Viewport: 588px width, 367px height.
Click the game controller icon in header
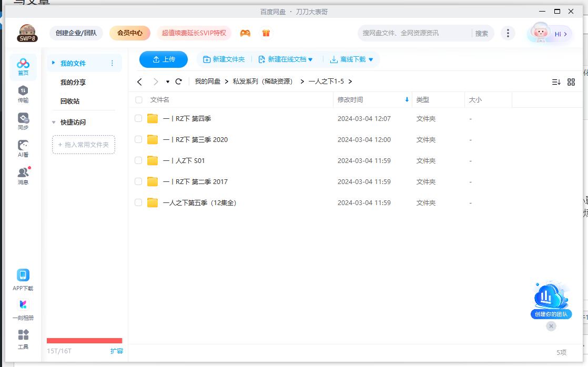pyautogui.click(x=245, y=33)
